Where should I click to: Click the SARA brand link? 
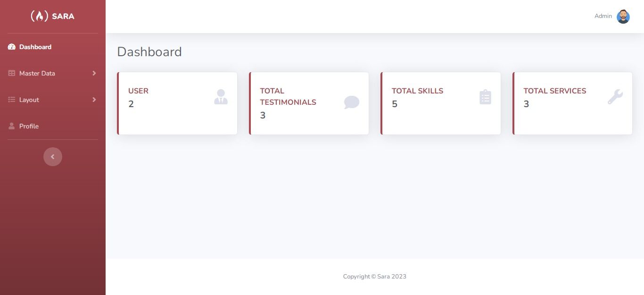click(53, 16)
